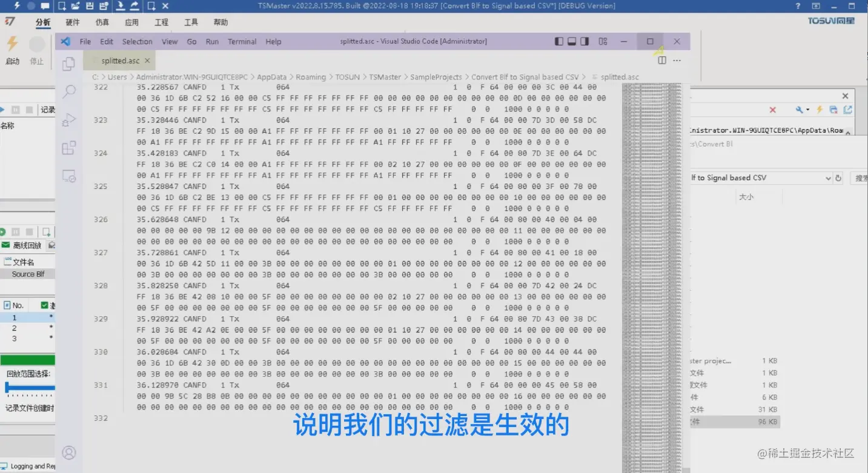Screen dimensions: 868x473
Task: Click the VS Code logo icon
Action: (66, 41)
